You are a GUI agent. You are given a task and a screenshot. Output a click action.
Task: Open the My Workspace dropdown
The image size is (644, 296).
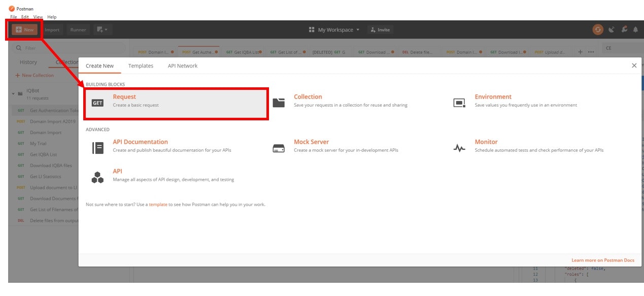(x=334, y=30)
